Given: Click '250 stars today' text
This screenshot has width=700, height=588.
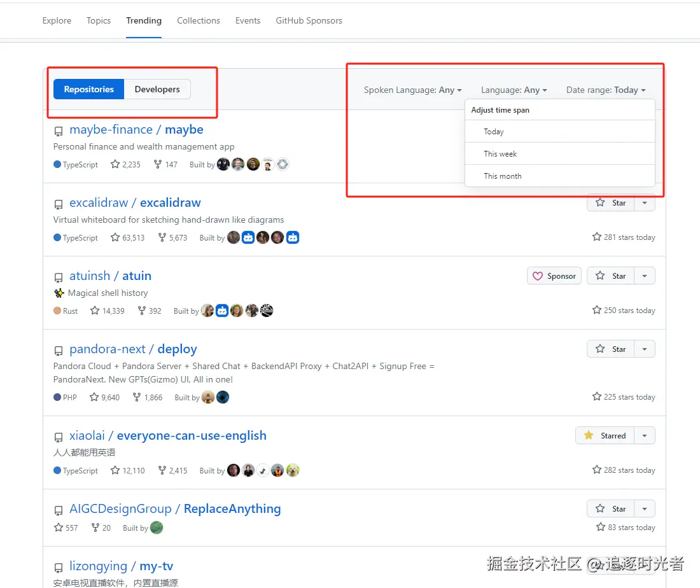Looking at the screenshot, I should (629, 311).
